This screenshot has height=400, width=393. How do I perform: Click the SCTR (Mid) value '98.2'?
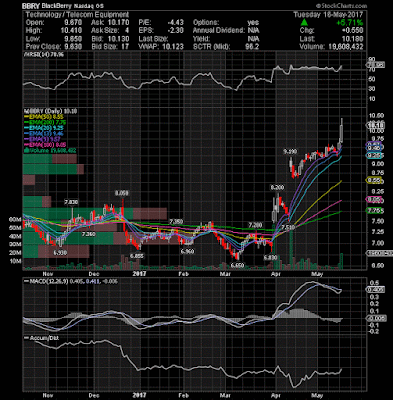252,47
